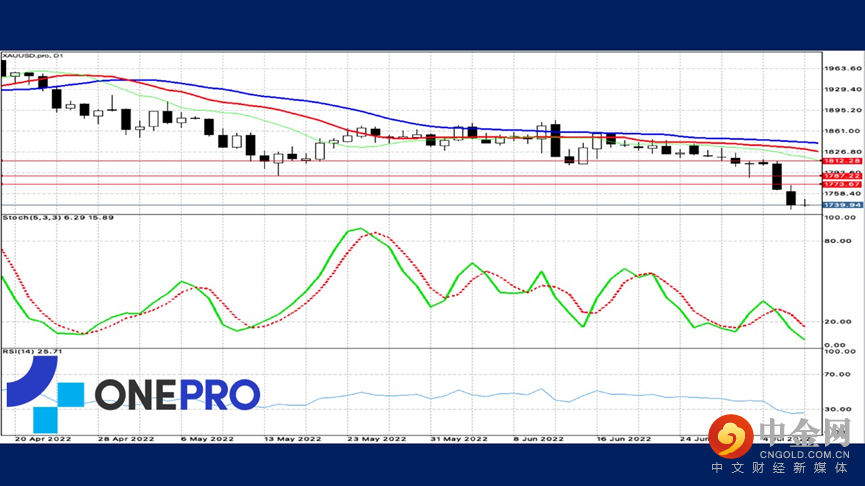Click the 13 May 2022 date label
The height and width of the screenshot is (486, 865).
point(293,439)
